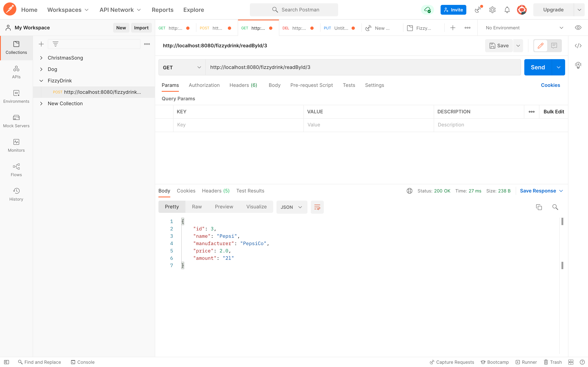The width and height of the screenshot is (588, 367).
Task: Open the code snippet panel
Action: 579,46
